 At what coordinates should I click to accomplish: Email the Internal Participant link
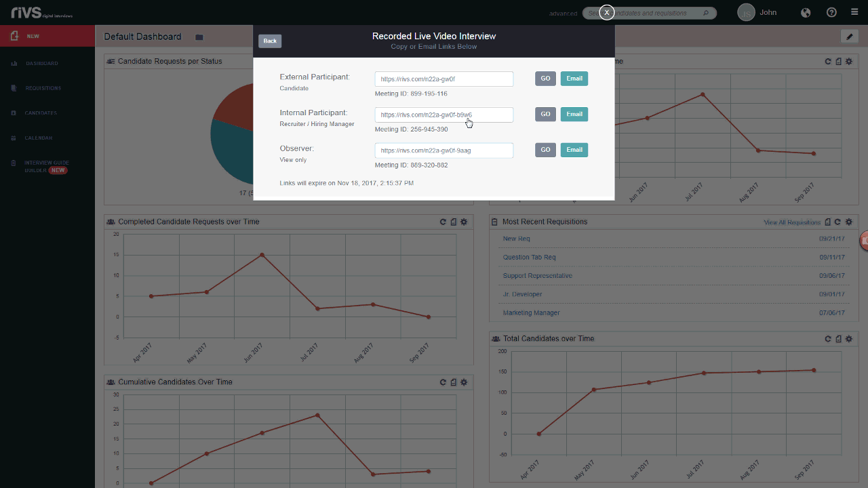[574, 114]
